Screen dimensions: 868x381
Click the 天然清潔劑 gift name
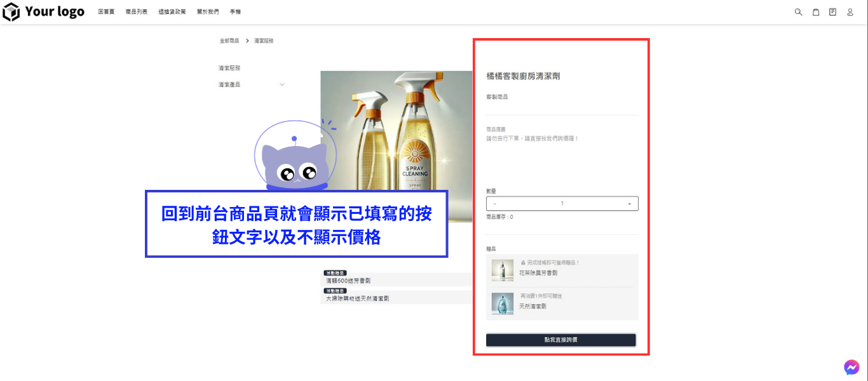click(532, 306)
